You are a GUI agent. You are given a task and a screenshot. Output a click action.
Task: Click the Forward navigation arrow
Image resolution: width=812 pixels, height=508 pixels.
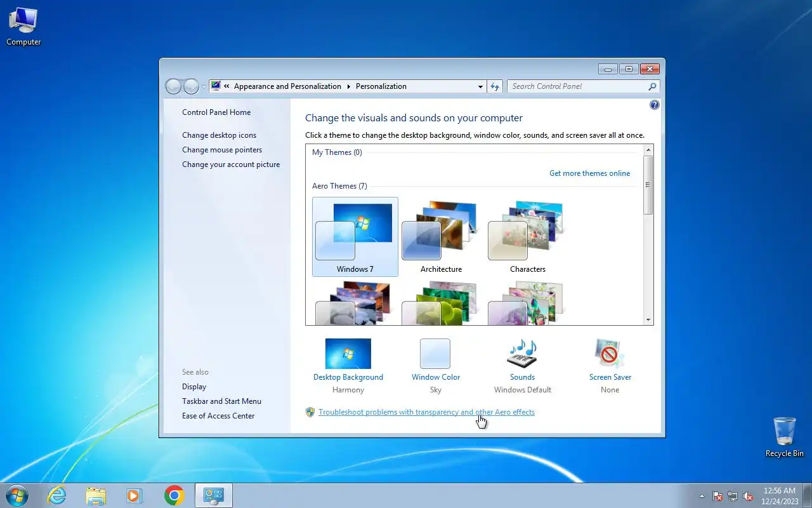click(191, 86)
